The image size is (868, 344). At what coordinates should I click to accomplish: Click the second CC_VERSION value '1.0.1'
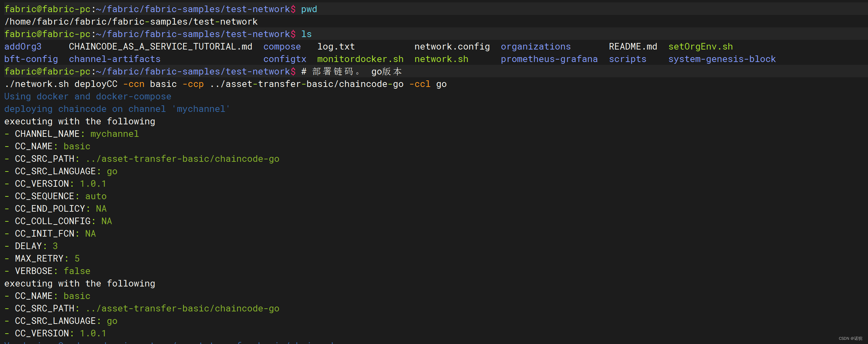point(93,334)
